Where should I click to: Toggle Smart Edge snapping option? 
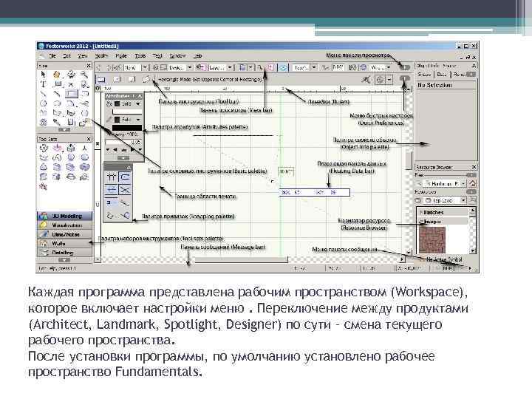click(112, 215)
